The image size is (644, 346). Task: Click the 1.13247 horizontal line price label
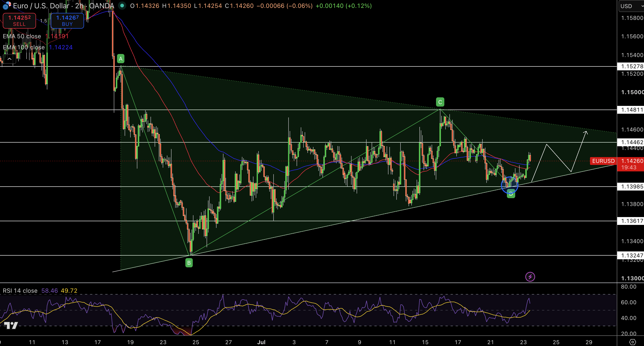point(631,255)
